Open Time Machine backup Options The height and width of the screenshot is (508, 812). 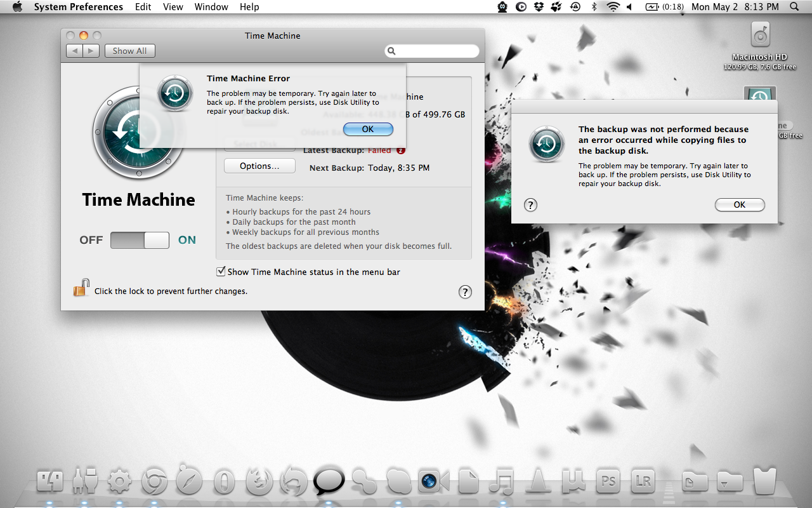[259, 166]
